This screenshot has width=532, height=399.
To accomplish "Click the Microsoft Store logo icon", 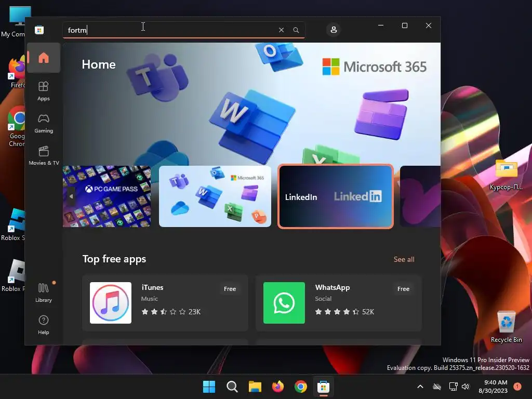I will pos(39,30).
